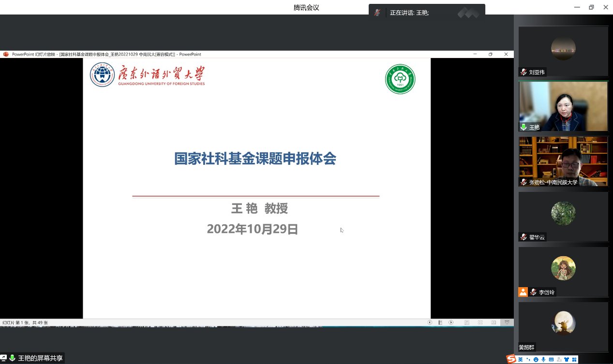Switch to Reading view in PowerPoint
Viewport: 613px width, 364px height.
coord(493,322)
